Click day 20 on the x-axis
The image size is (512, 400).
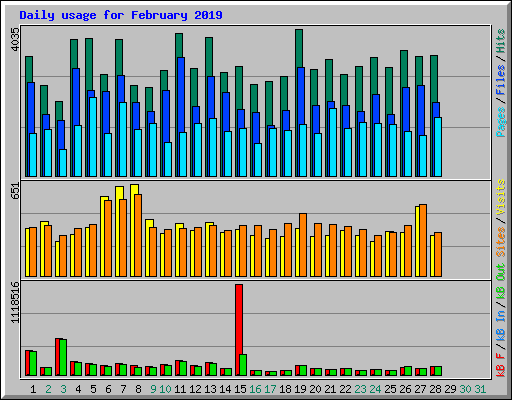(315, 389)
